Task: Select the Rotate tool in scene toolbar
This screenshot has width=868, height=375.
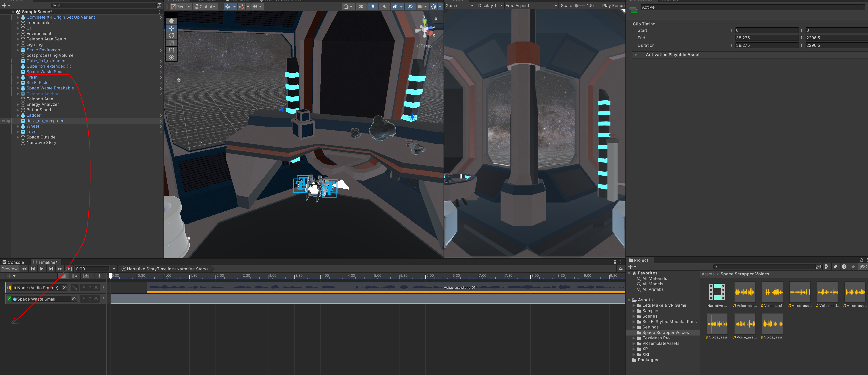Action: pos(171,36)
